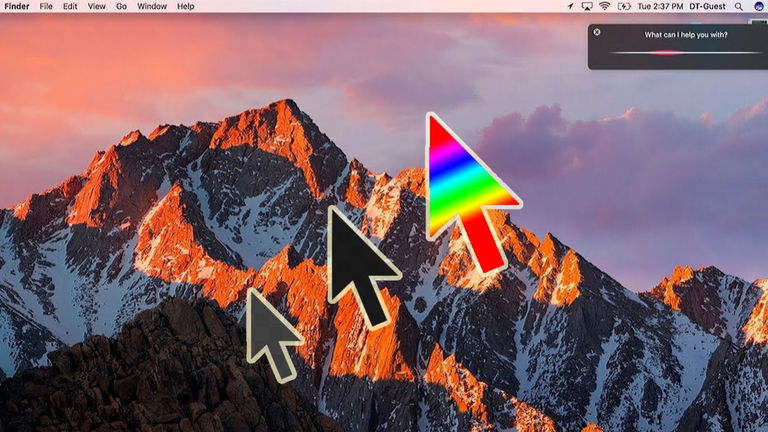
Task: Open the File menu
Action: (46, 6)
